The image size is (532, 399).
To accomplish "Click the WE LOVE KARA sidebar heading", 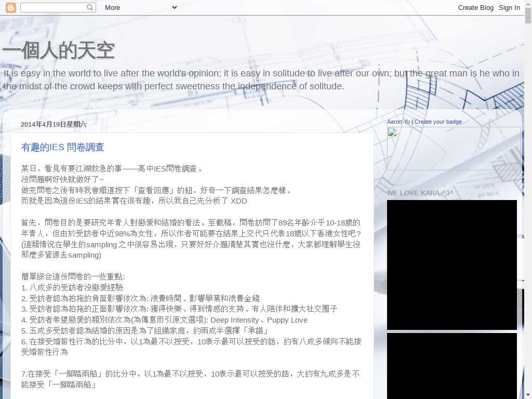I will coord(420,193).
